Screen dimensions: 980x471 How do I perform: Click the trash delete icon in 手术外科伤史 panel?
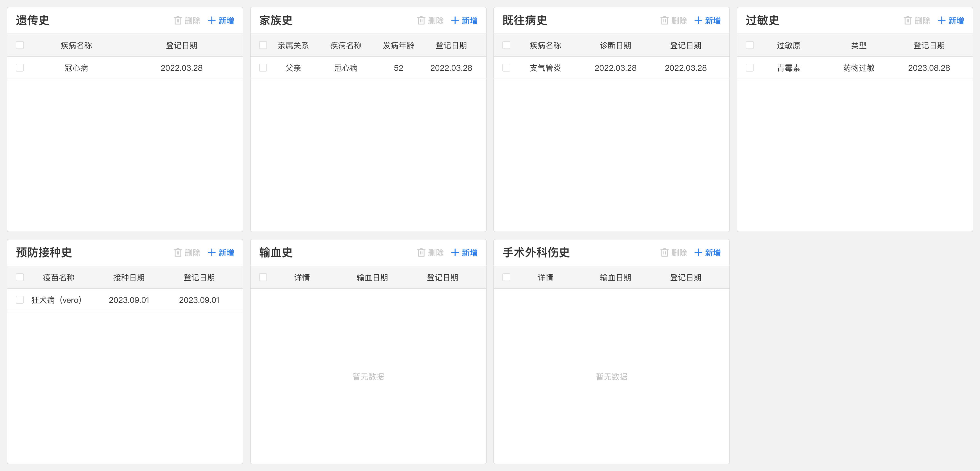coord(664,252)
